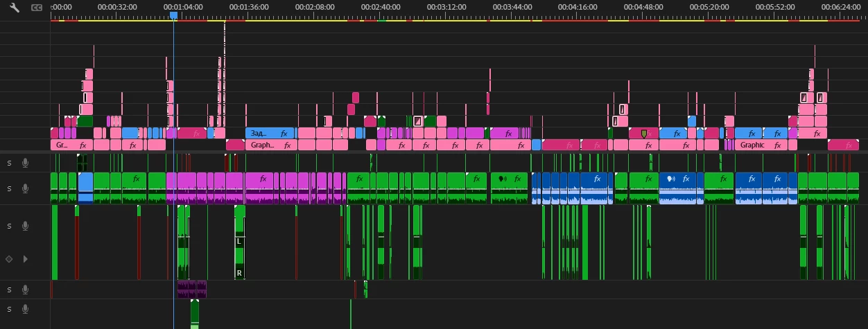The width and height of the screenshot is (868, 329).
Task: Solo the topmost audio track
Action: 9,163
